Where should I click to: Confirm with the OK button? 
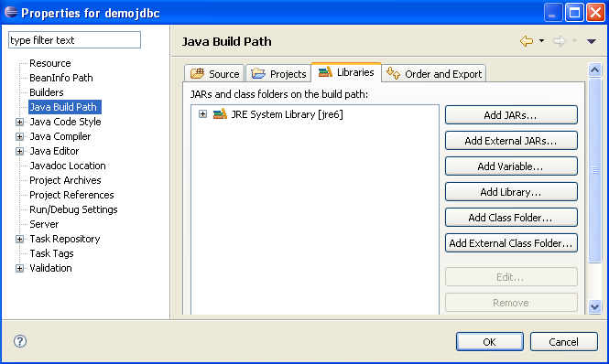click(489, 341)
